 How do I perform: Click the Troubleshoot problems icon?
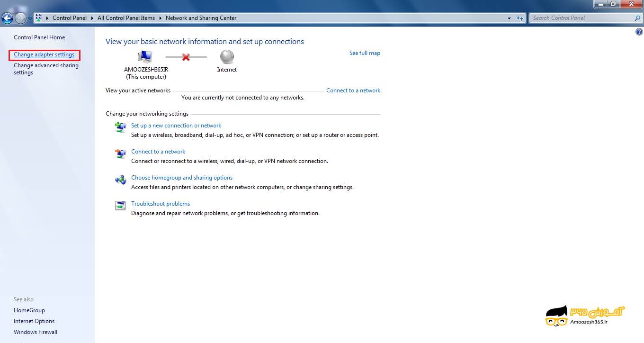click(121, 205)
